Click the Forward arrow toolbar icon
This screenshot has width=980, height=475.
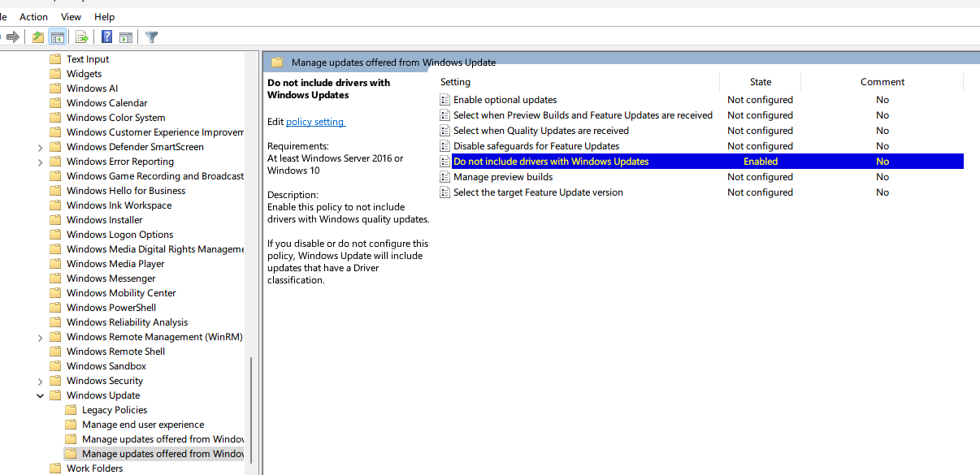[x=12, y=37]
